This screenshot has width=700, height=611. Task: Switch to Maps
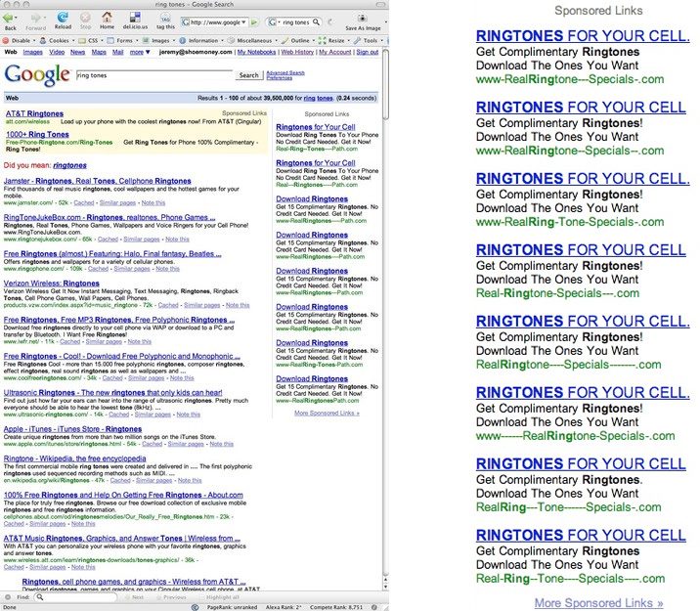pyautogui.click(x=99, y=52)
